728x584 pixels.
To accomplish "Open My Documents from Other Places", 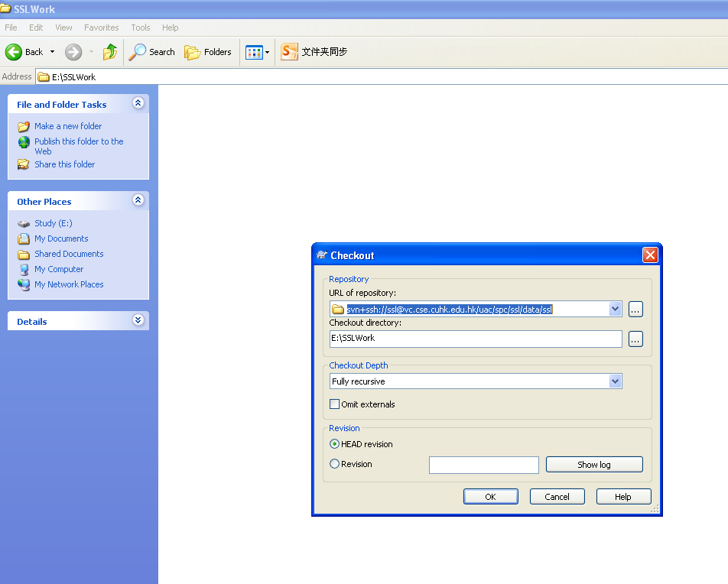I will click(61, 238).
